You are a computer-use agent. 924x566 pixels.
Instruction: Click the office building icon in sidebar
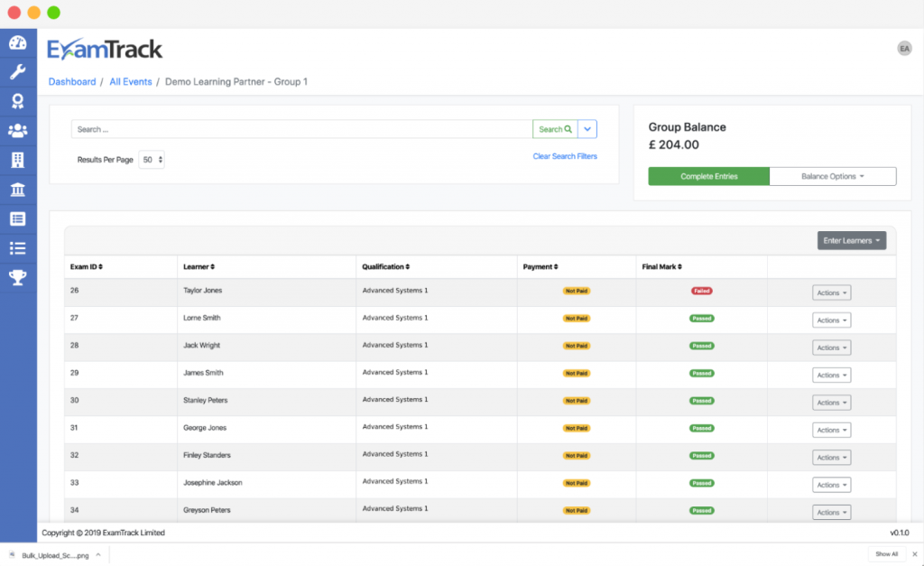point(18,160)
